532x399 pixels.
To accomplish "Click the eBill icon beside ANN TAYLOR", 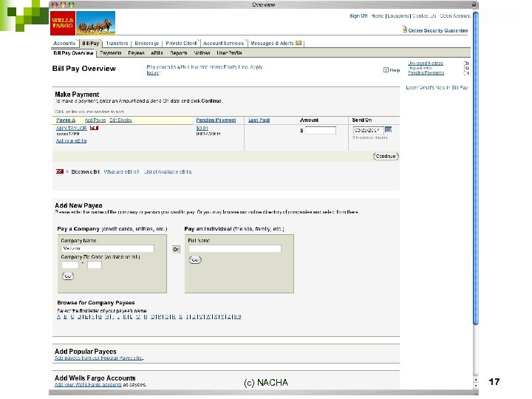I will pyautogui.click(x=95, y=128).
